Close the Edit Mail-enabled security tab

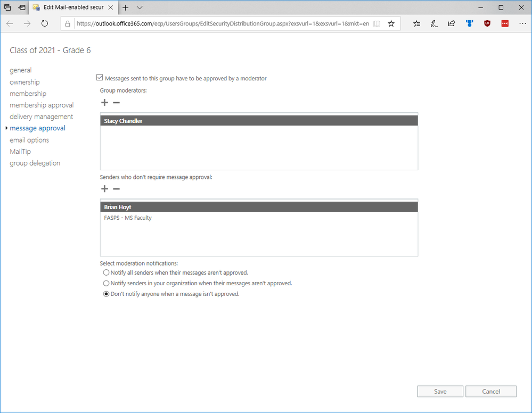[x=111, y=7]
